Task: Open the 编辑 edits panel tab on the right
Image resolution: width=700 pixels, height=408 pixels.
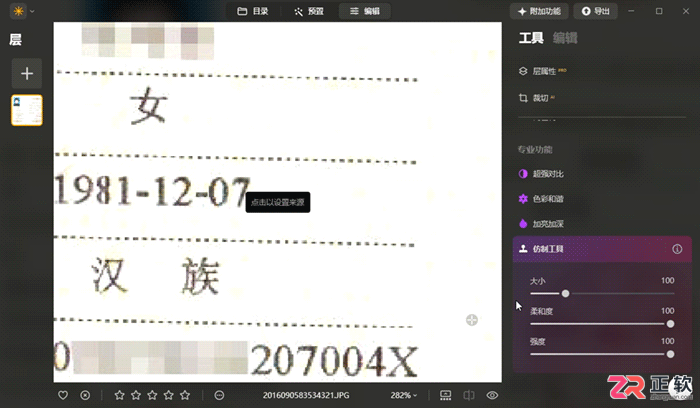Action: [x=565, y=38]
